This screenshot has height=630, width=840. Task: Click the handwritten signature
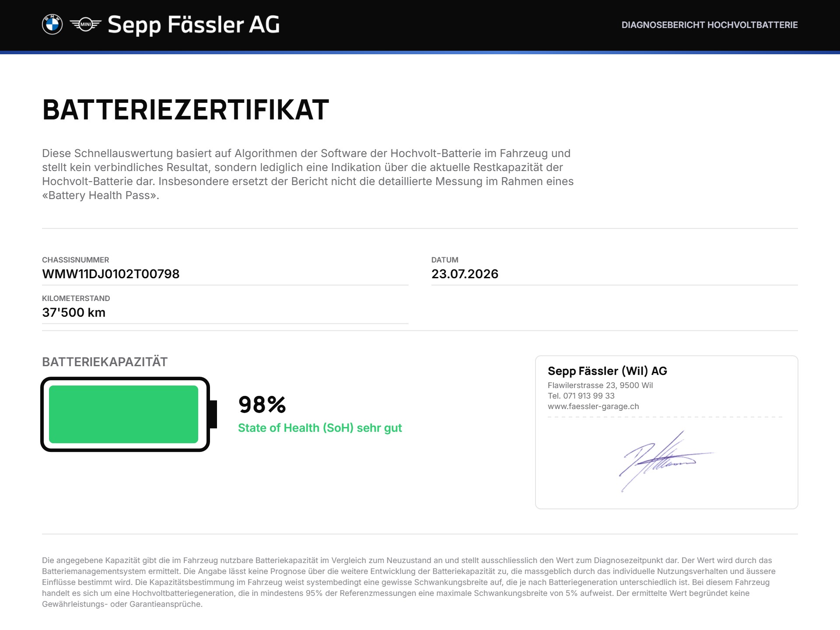[x=666, y=461]
